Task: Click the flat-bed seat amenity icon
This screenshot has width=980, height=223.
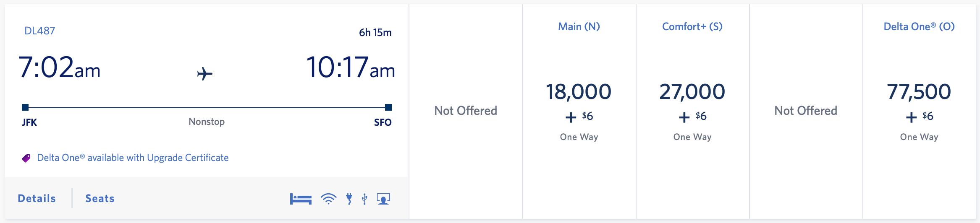Action: 301,199
